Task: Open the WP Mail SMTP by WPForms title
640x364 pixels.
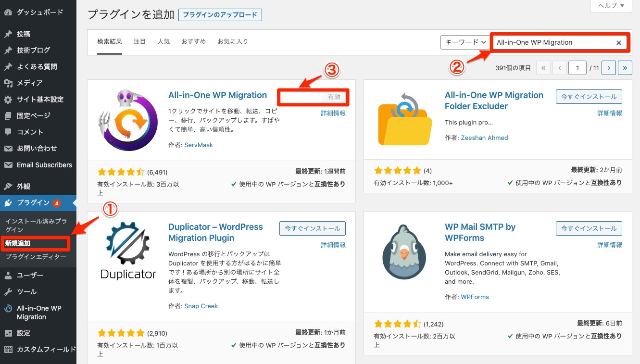Action: [x=480, y=232]
